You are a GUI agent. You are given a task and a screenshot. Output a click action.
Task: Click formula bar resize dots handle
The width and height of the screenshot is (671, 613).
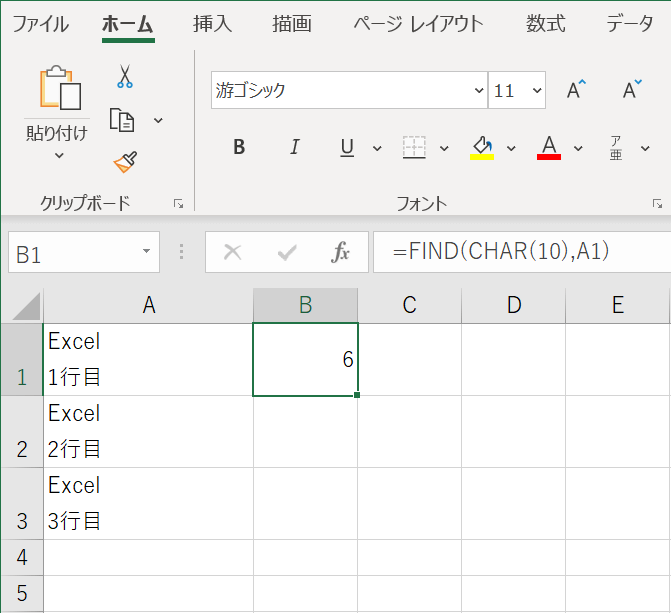click(x=181, y=252)
